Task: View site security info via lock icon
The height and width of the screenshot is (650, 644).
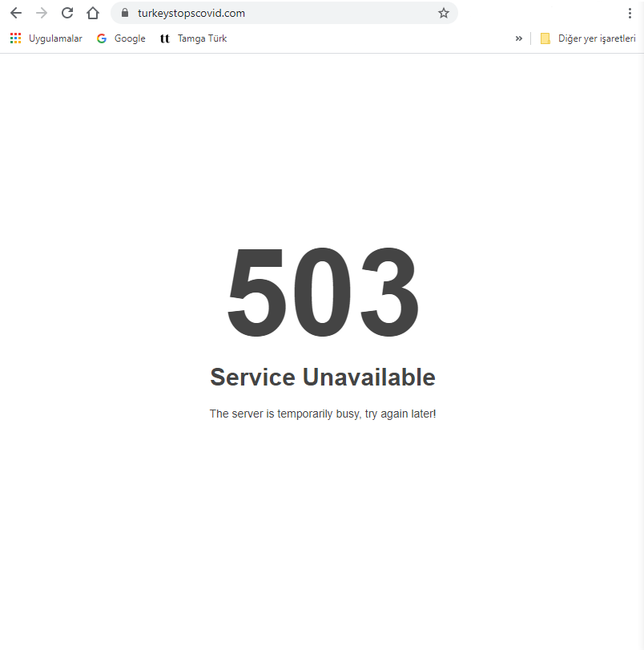Action: click(x=125, y=13)
